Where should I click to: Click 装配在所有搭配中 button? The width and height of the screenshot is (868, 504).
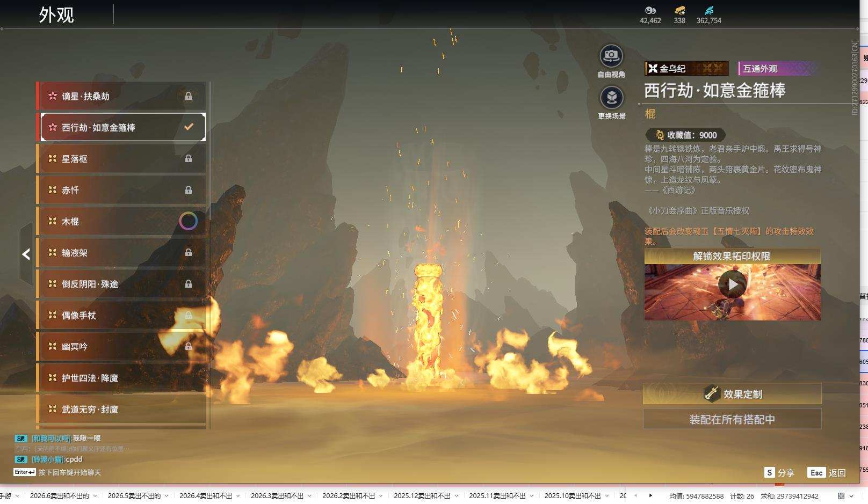(x=732, y=419)
